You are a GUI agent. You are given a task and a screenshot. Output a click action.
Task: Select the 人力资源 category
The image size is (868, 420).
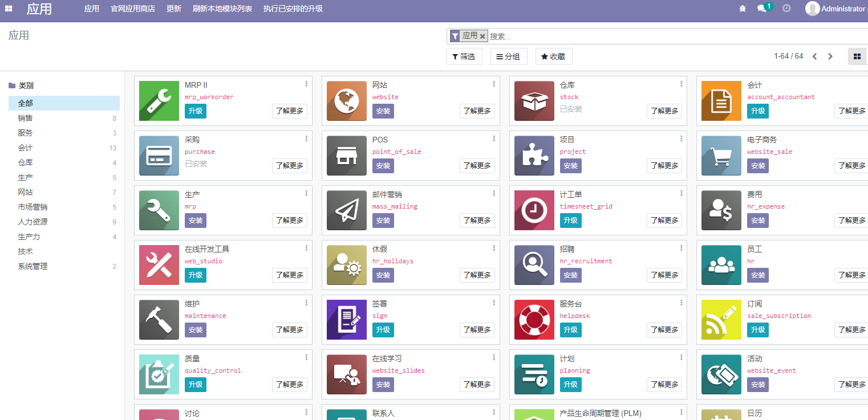(x=64, y=222)
